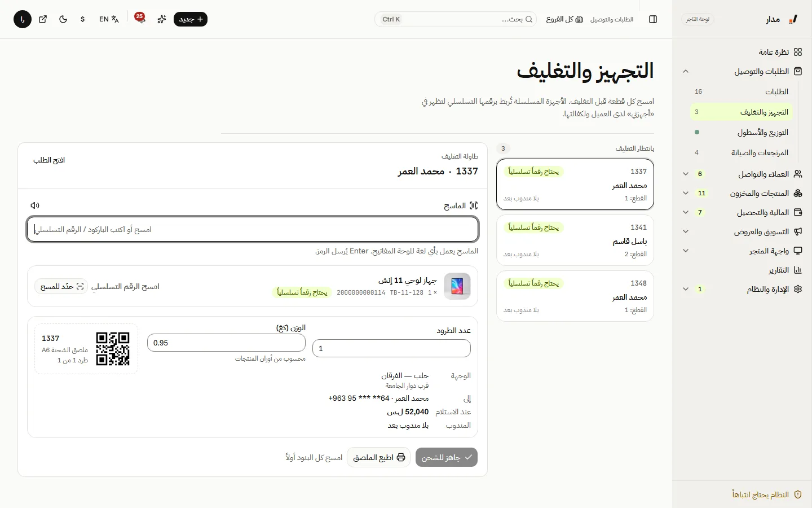The width and height of the screenshot is (812, 508).
Task: Focus the top search field
Action: coord(456,19)
